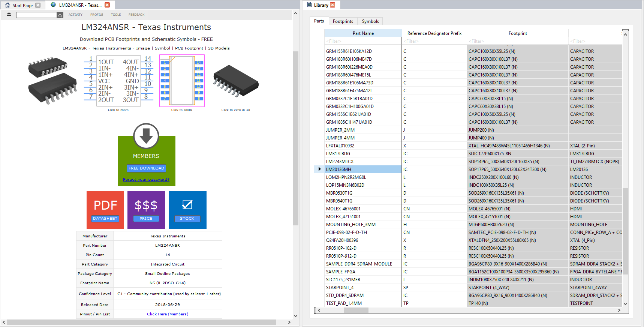This screenshot has width=644, height=327.
Task: Click footprint SOIC127P600X175-8N cell
Action: [518, 154]
